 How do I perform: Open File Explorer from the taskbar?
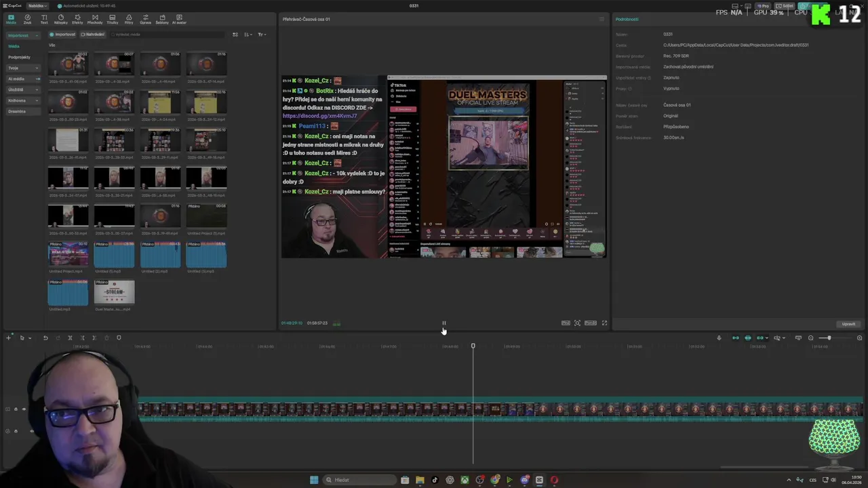click(420, 480)
